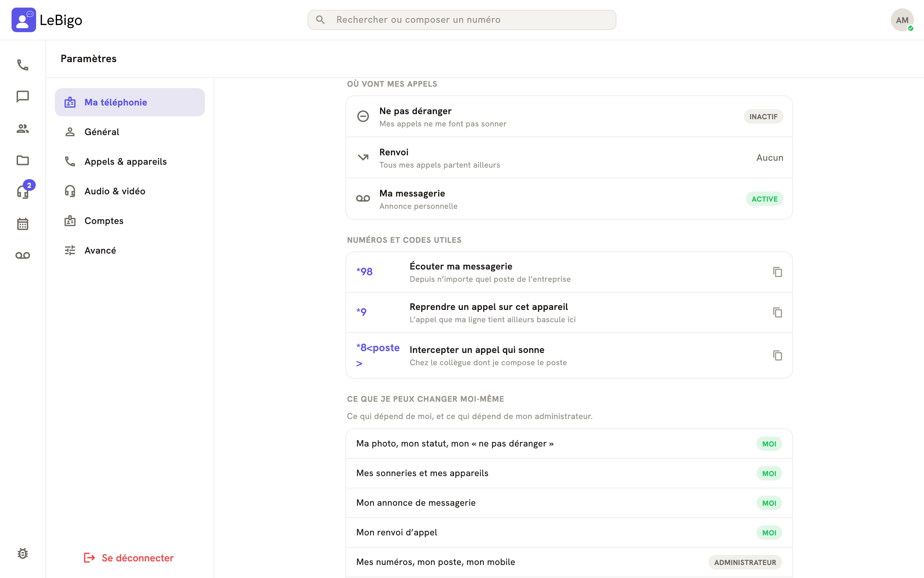Click the Ne pas déranger circle icon

[x=363, y=116]
